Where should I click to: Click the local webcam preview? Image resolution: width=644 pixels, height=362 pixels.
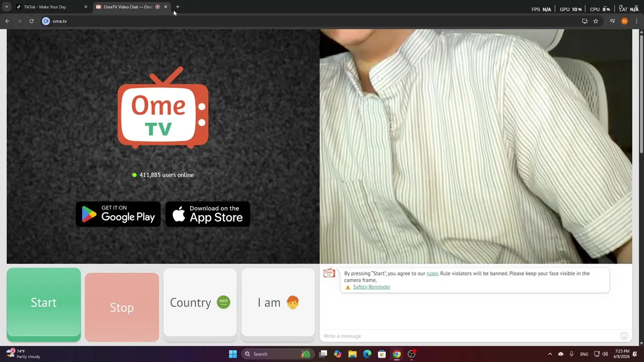tap(475, 146)
